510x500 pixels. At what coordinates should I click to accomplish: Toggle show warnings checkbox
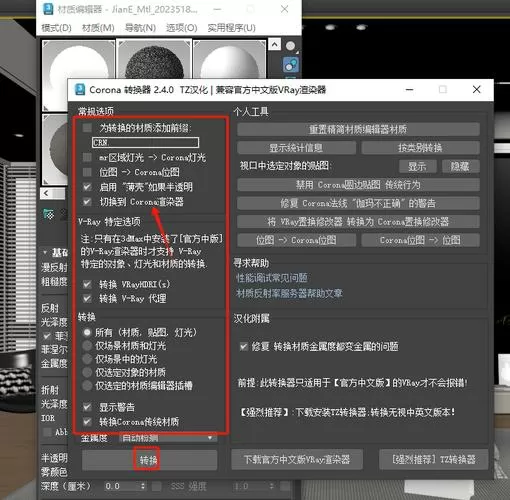coord(87,407)
